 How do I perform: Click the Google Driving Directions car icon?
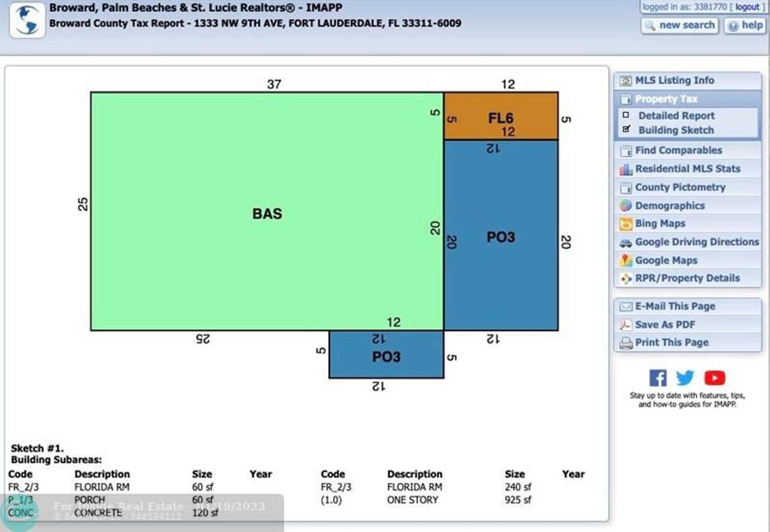click(626, 243)
